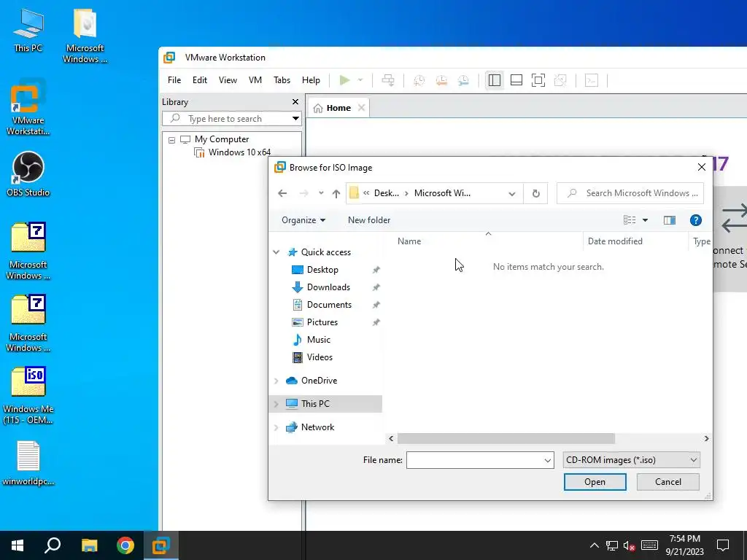The image size is (747, 560).
Task: Click the Open button
Action: pyautogui.click(x=595, y=482)
